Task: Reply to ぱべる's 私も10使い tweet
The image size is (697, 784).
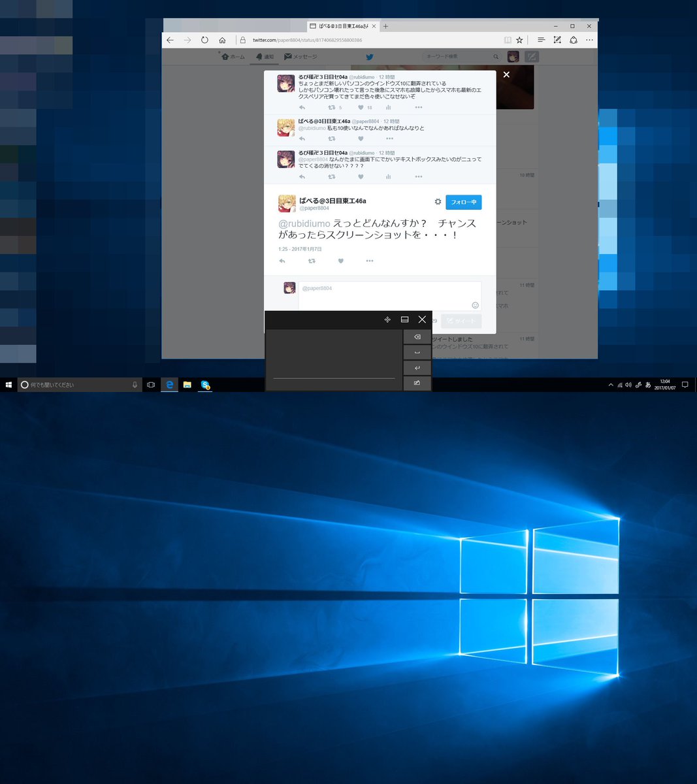Action: coord(302,139)
